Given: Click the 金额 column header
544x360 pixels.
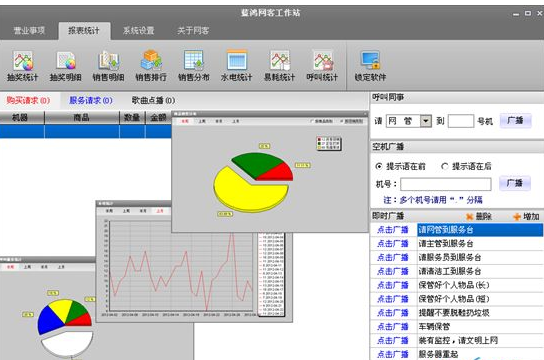Looking at the screenshot, I should coord(159,118).
